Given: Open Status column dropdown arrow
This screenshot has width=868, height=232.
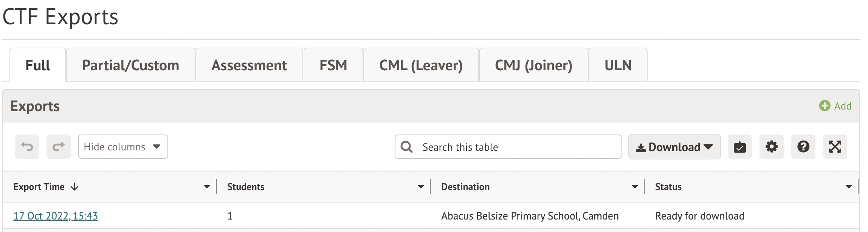Looking at the screenshot, I should coord(849,187).
